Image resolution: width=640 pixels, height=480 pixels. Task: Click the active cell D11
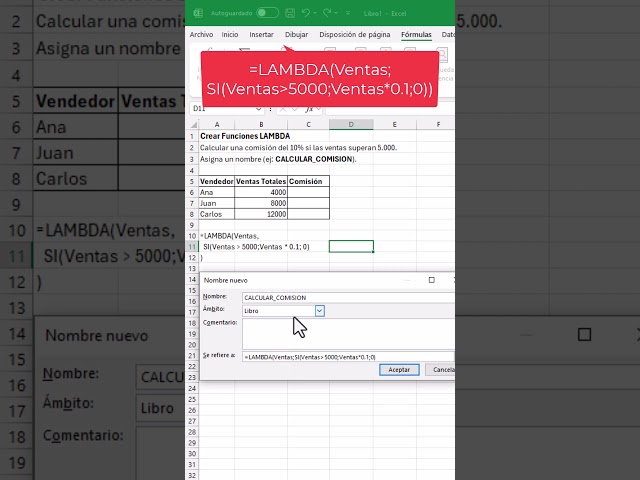point(351,247)
